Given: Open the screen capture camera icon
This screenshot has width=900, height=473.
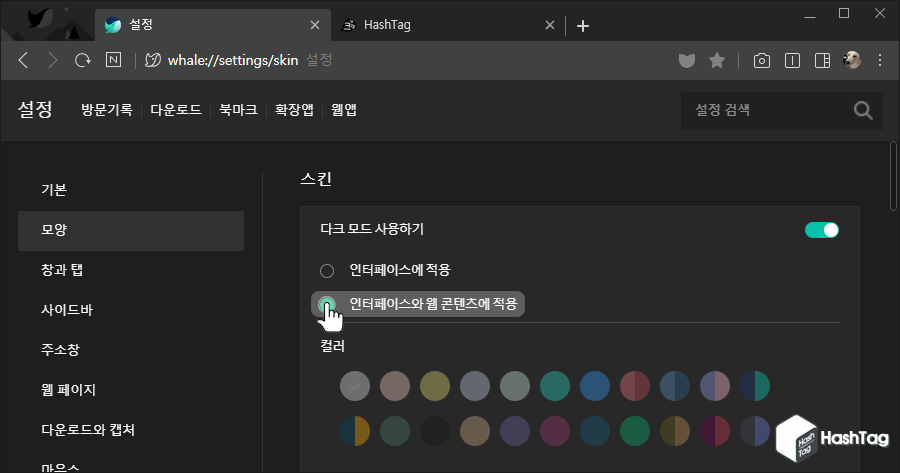Looking at the screenshot, I should [x=762, y=60].
